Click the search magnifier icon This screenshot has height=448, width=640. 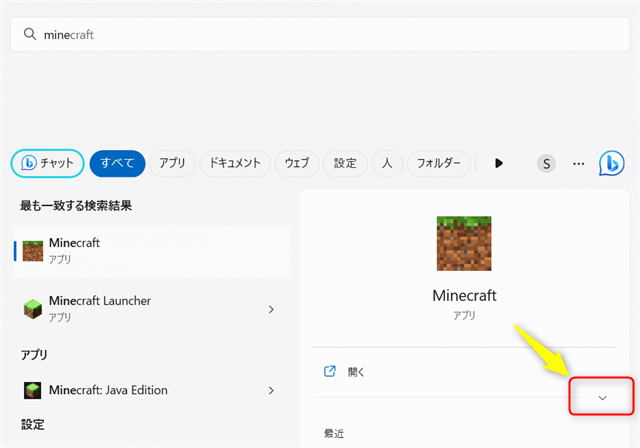pyautogui.click(x=29, y=34)
